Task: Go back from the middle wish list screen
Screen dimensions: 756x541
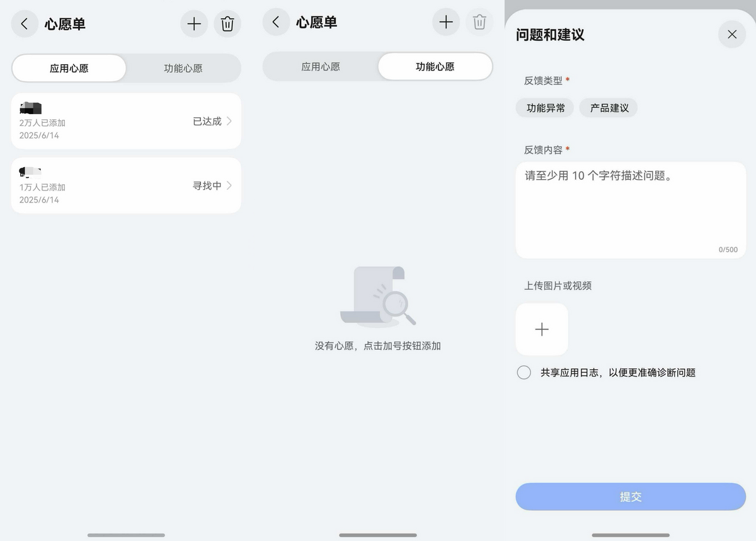Action: (276, 22)
